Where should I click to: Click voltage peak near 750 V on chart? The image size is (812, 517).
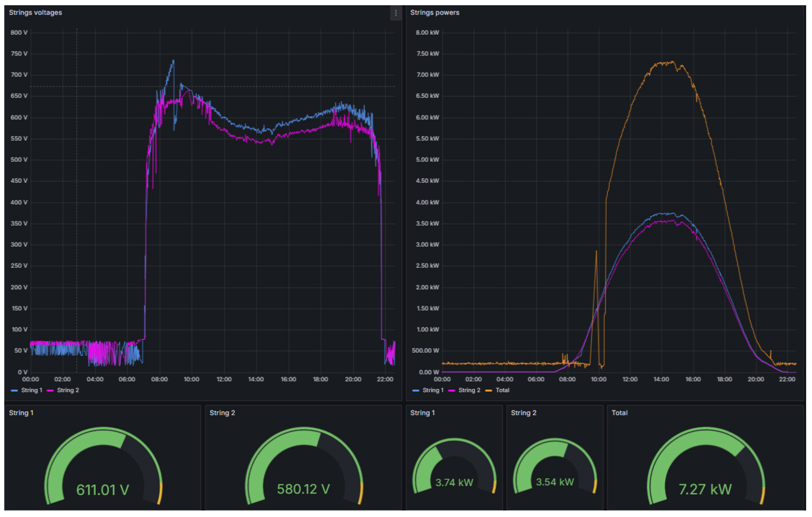(x=173, y=61)
